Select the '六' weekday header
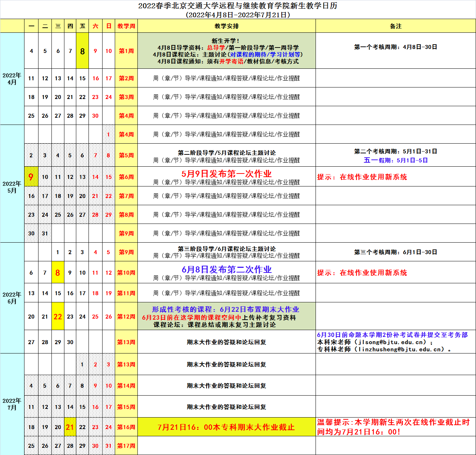 [x=95, y=26]
